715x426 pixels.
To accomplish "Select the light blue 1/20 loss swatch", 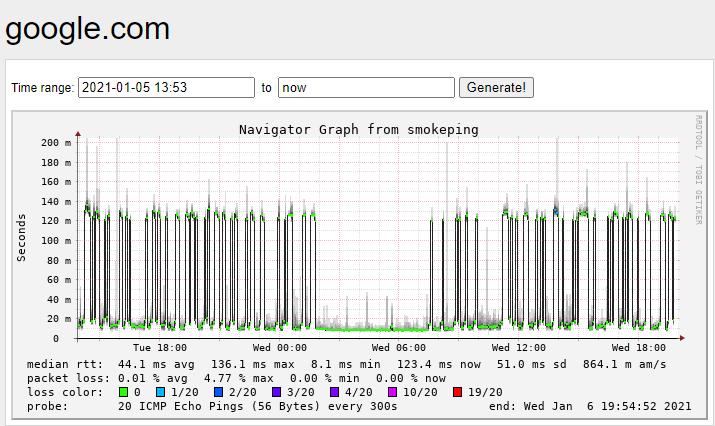I will (x=161, y=392).
